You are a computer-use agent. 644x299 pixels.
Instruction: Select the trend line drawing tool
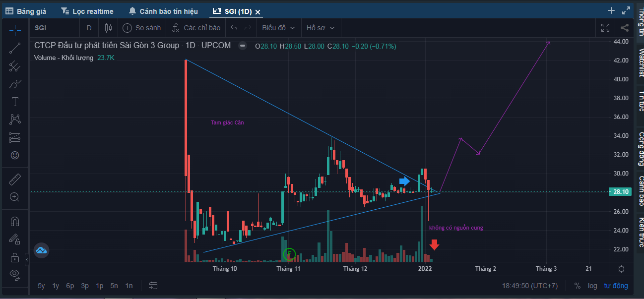click(15, 48)
